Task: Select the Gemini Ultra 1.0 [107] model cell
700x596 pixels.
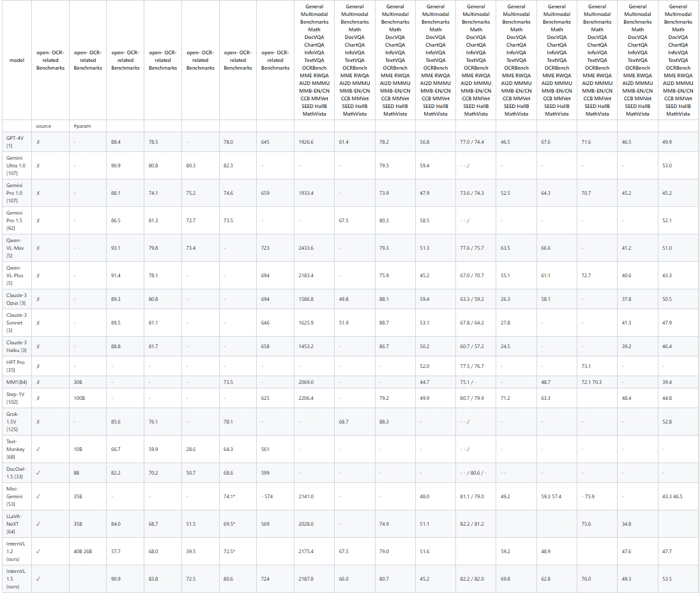Action: 17,165
